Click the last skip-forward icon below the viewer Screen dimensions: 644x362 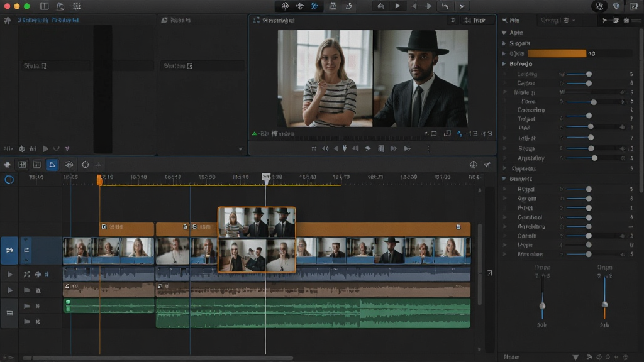tap(407, 148)
